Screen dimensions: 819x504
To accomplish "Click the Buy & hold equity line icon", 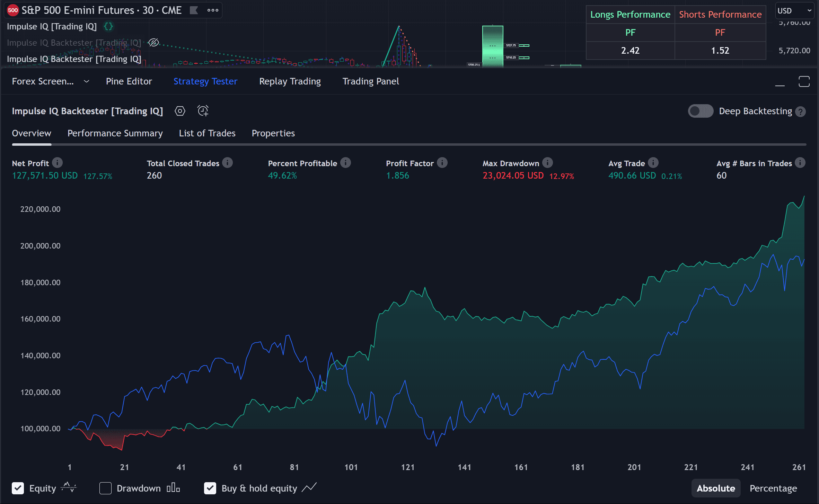I will tap(309, 487).
